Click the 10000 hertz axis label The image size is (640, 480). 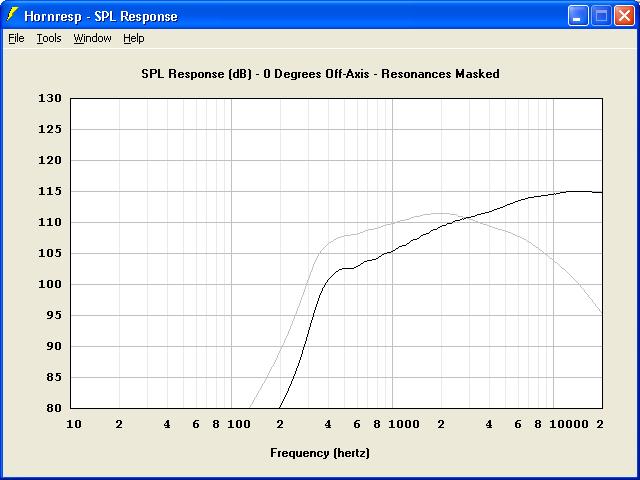(x=569, y=424)
